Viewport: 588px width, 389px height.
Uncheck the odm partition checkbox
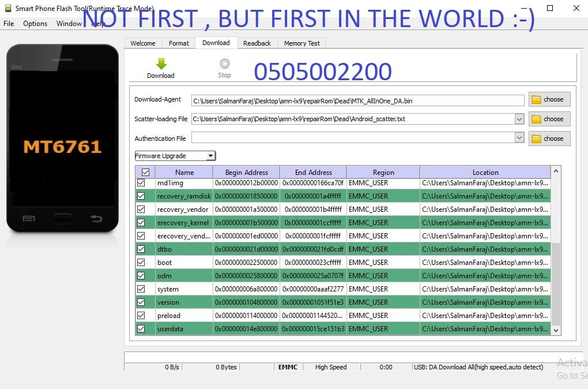click(141, 276)
